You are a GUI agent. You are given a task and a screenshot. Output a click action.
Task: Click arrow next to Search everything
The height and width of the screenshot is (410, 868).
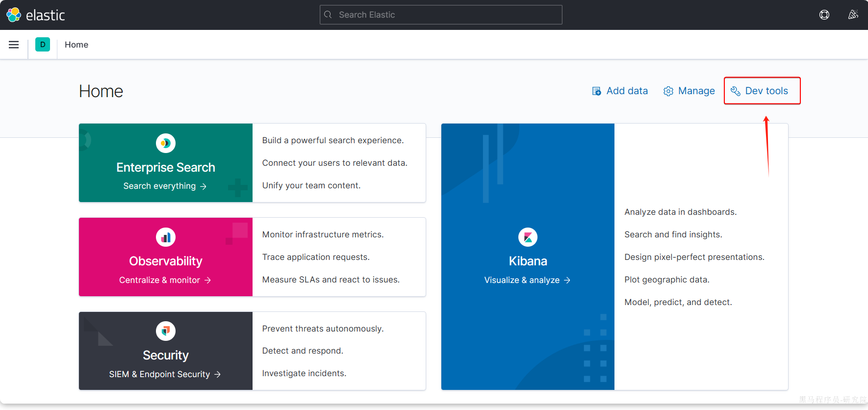[x=203, y=186]
